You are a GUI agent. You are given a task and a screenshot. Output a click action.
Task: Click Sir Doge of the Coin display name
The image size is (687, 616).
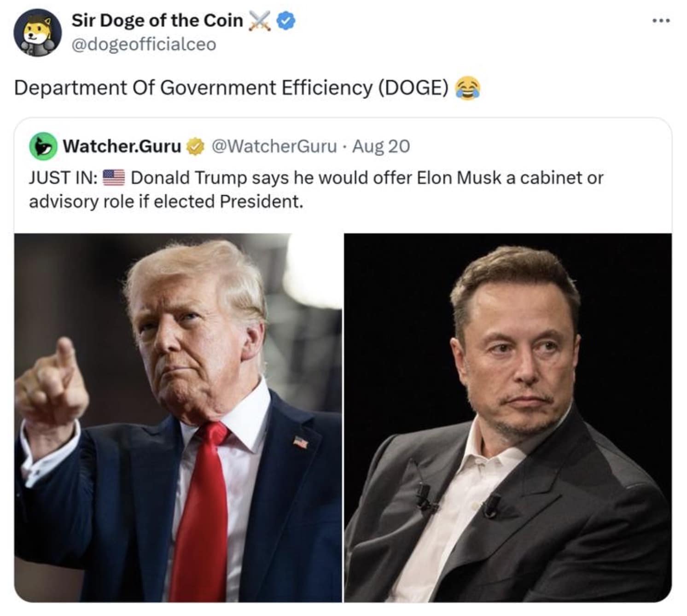pos(157,20)
